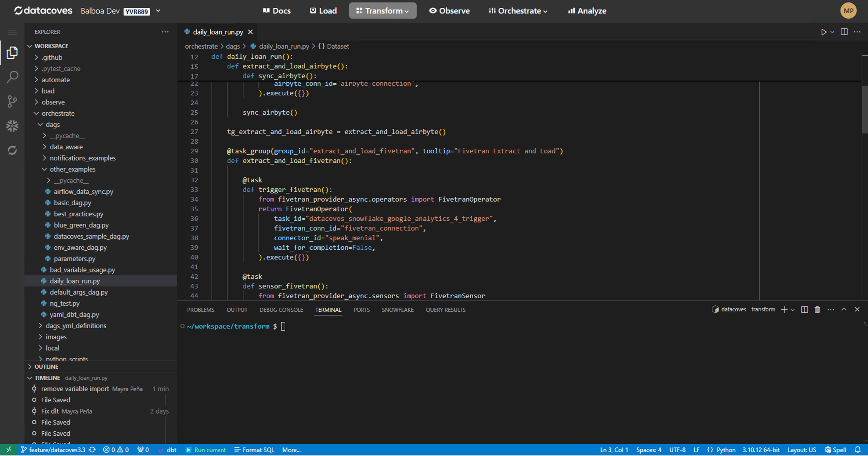Click the remote connection icon in status bar
868x456 pixels.
9,450
